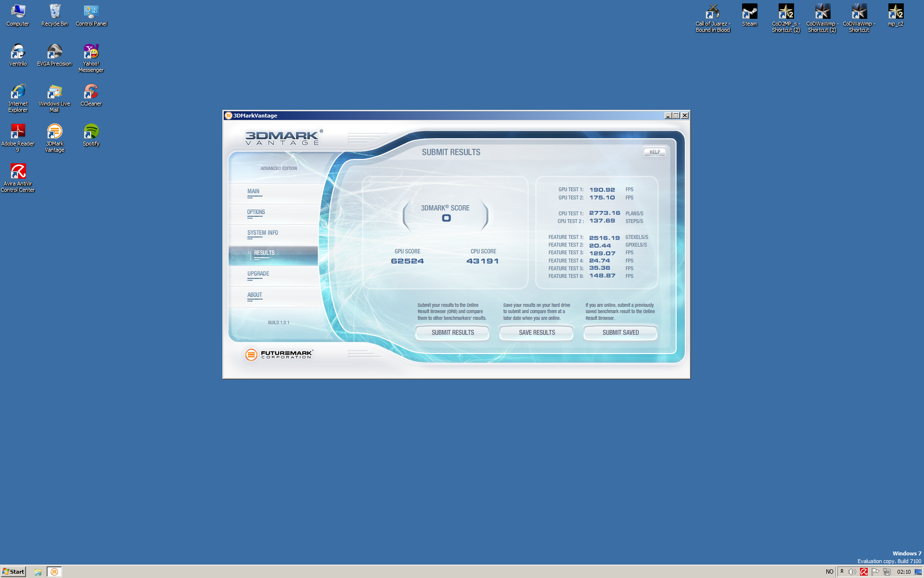Image resolution: width=924 pixels, height=578 pixels.
Task: Open the ABOUT section
Action: pos(273,297)
